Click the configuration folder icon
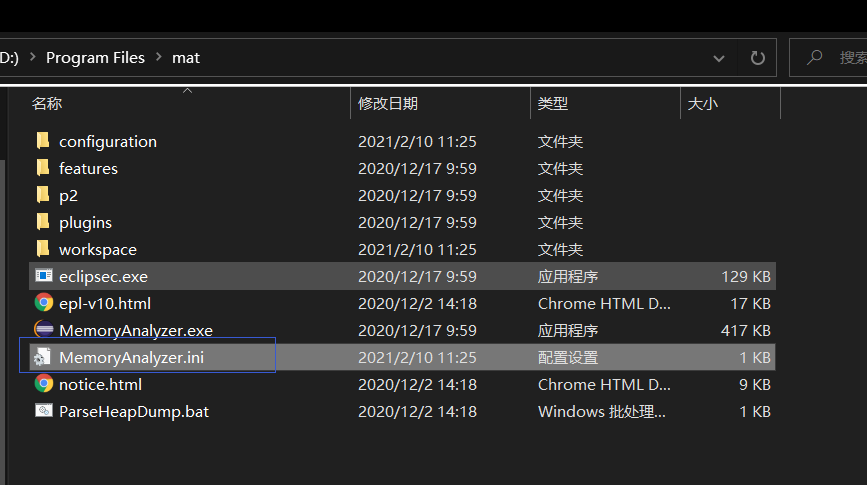Image resolution: width=867 pixels, height=485 pixels. tap(43, 141)
